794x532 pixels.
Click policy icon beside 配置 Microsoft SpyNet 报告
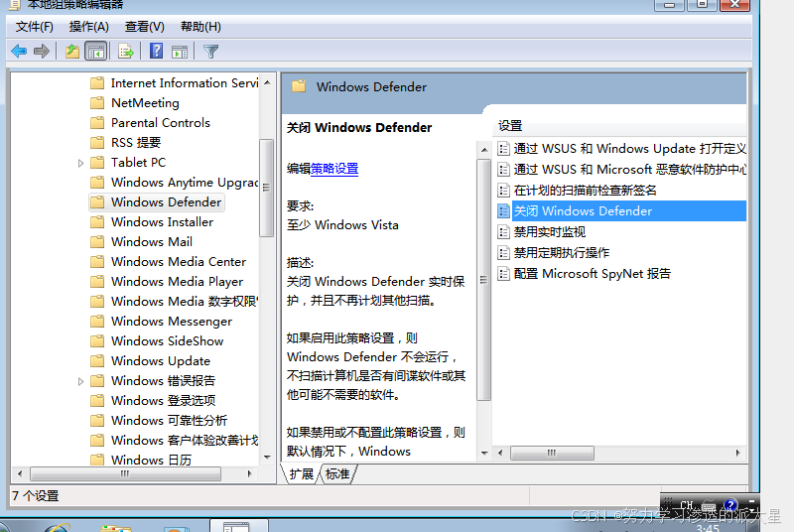503,273
